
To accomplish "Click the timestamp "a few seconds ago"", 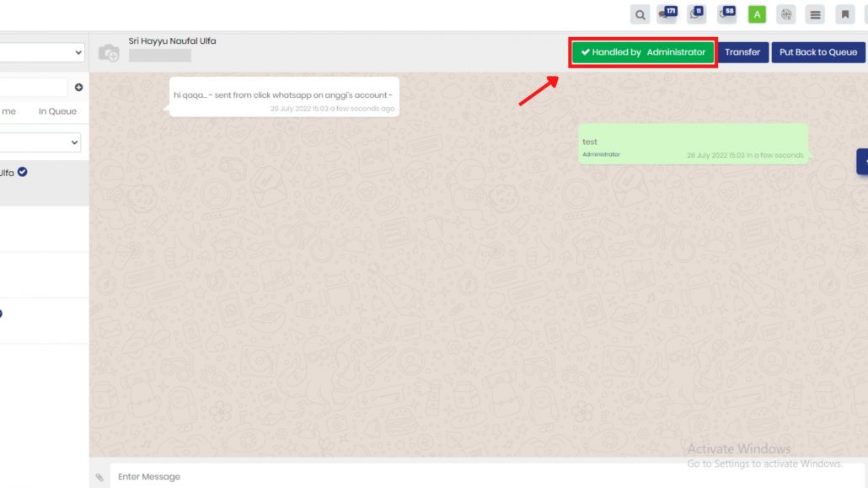I will coord(362,109).
